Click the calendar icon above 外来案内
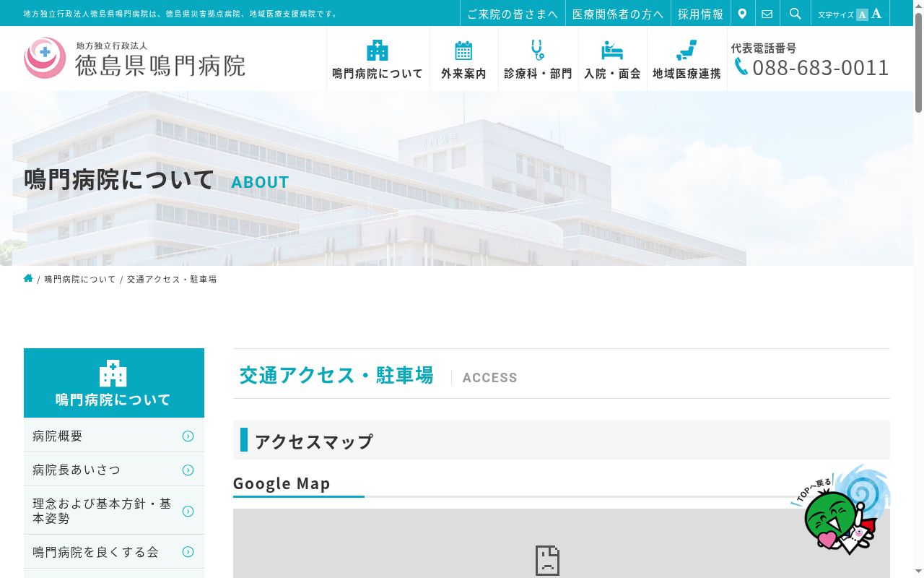The image size is (924, 578). (463, 50)
